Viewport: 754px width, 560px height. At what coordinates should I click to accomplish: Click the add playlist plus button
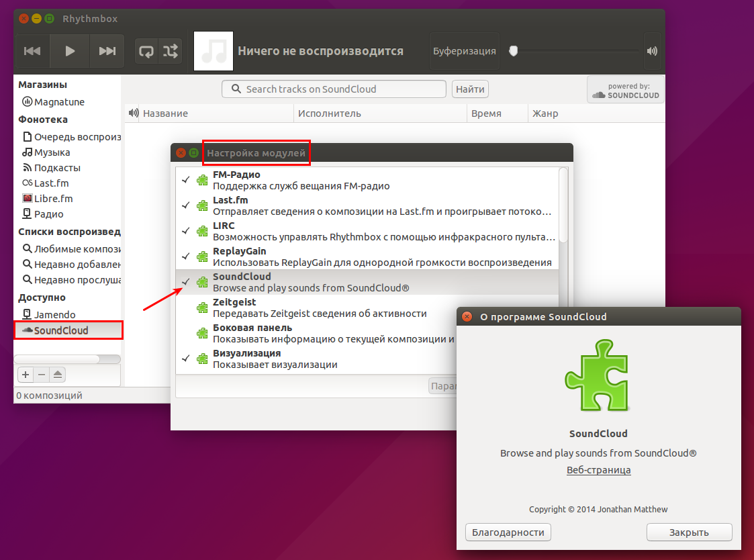(26, 375)
